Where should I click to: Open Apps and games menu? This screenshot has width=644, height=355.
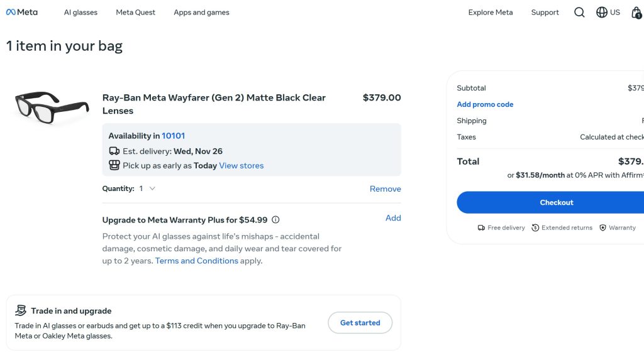point(201,13)
